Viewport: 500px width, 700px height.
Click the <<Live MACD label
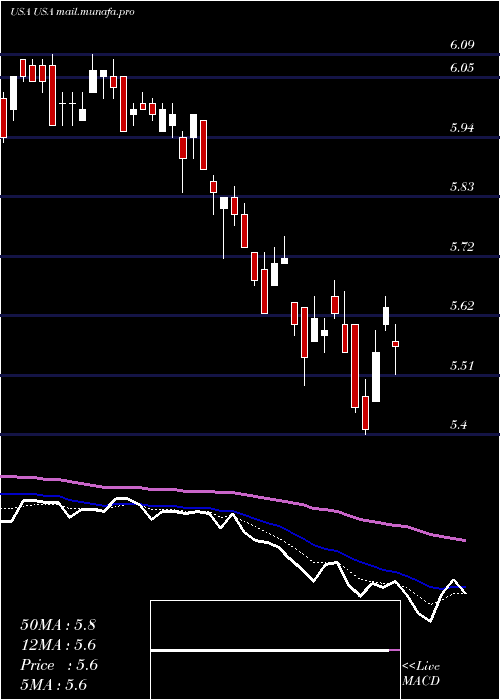coord(421,673)
